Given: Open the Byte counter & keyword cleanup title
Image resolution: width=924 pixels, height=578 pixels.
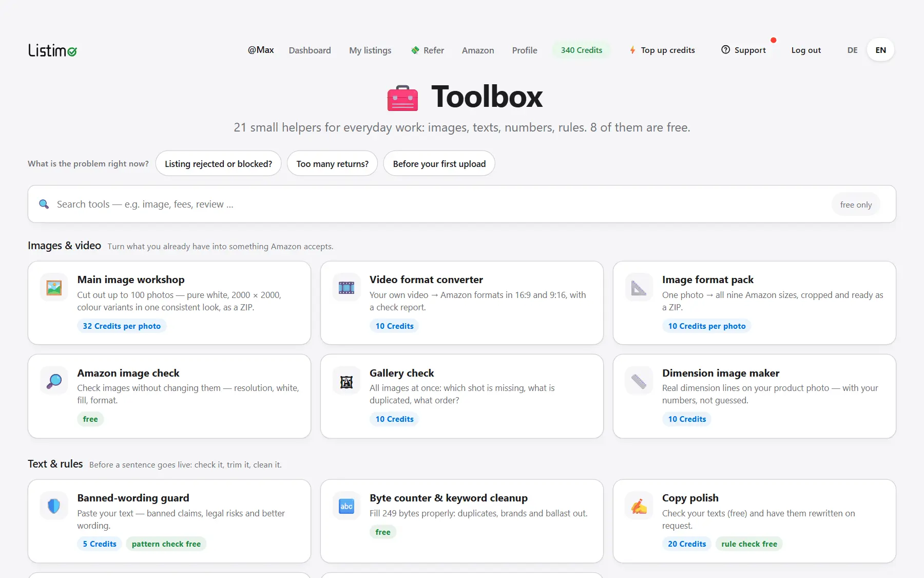Looking at the screenshot, I should pyautogui.click(x=448, y=498).
